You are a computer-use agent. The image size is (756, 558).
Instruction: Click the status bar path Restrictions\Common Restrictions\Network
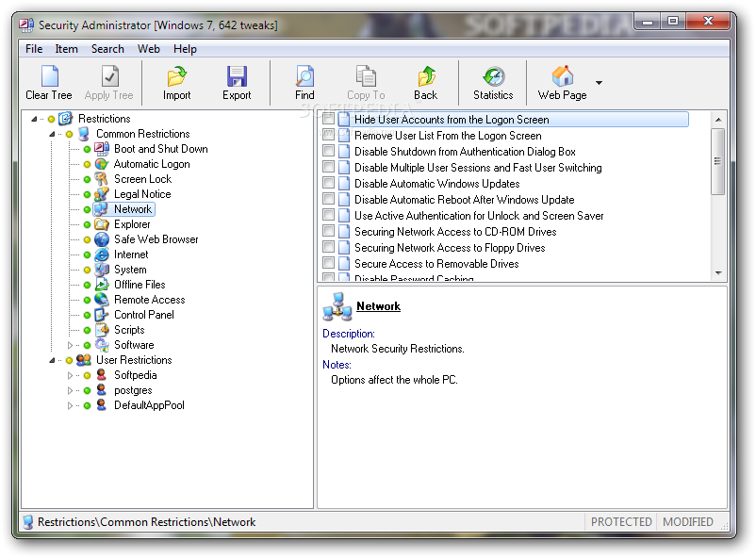146,522
